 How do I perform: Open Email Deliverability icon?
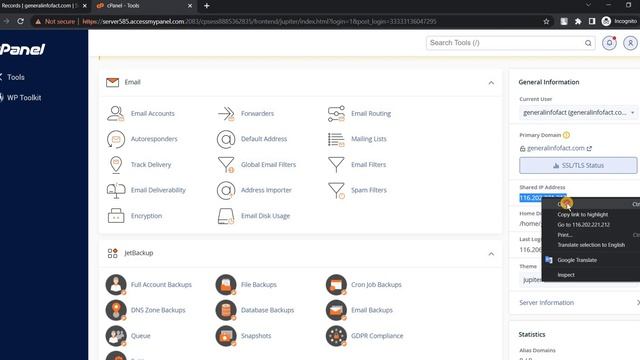pyautogui.click(x=116, y=190)
